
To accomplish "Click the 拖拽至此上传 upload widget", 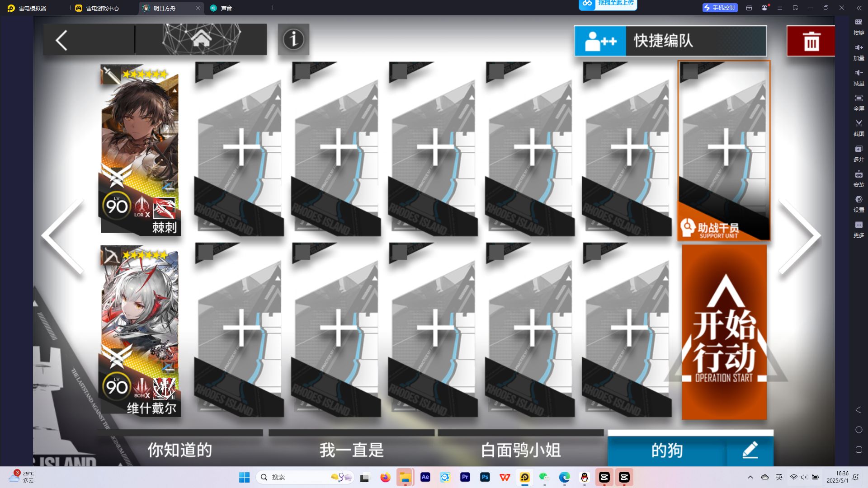I will click(x=608, y=5).
